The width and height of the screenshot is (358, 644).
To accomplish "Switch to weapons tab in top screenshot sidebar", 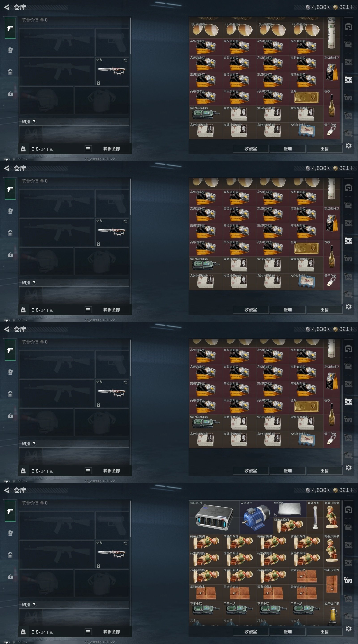I will (x=10, y=28).
